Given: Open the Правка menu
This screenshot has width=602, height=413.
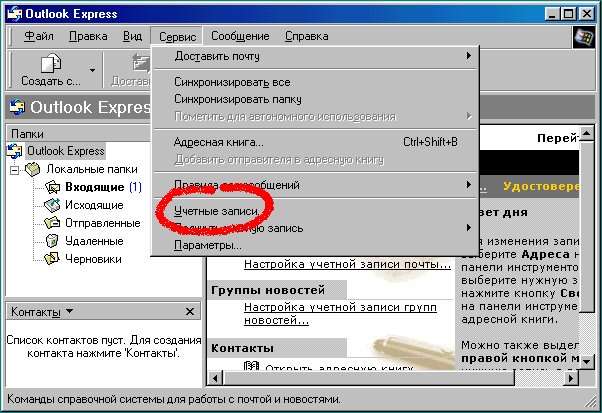Looking at the screenshot, I should 88,36.
